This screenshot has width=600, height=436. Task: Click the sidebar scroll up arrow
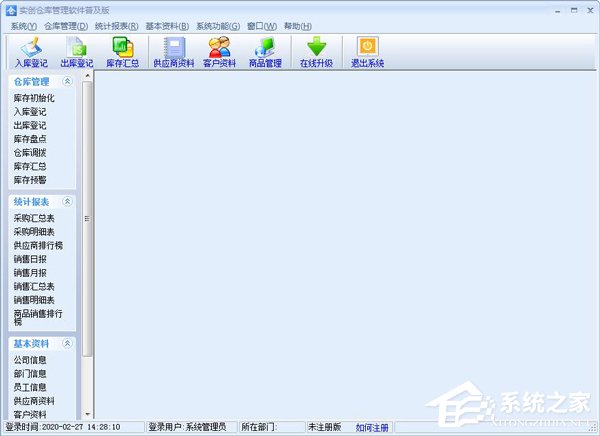pyautogui.click(x=88, y=76)
